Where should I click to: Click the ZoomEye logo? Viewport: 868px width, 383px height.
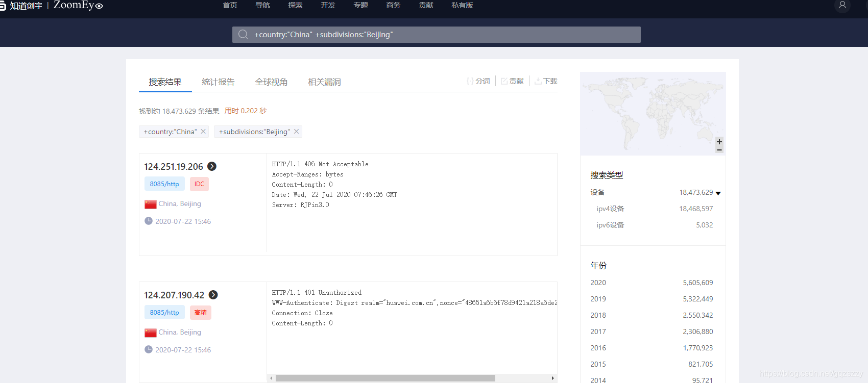pos(78,5)
